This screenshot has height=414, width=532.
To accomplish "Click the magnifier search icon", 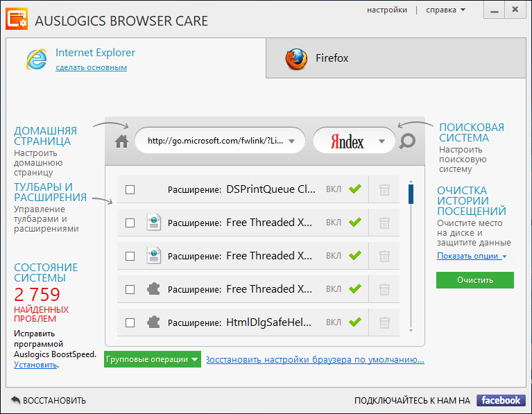I will (x=407, y=141).
